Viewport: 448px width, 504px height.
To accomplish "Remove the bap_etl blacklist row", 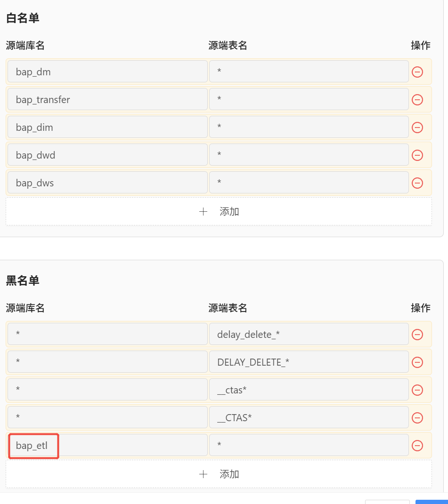I will tap(417, 446).
